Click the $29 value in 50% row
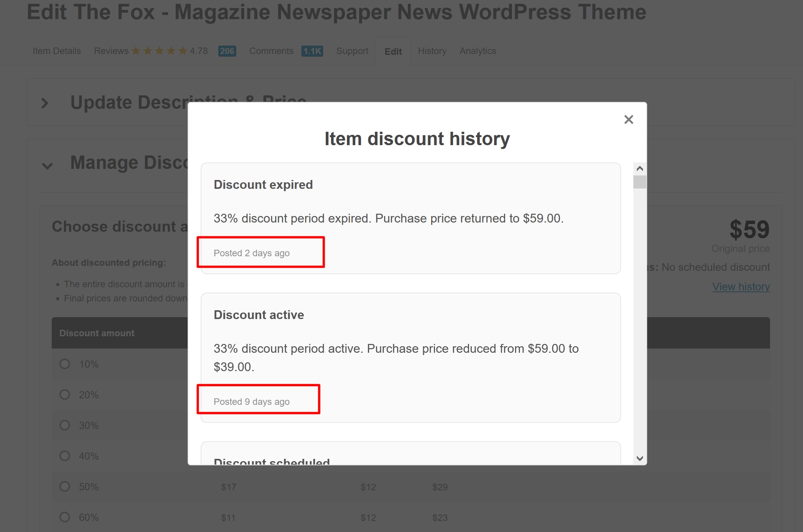 [x=440, y=487]
